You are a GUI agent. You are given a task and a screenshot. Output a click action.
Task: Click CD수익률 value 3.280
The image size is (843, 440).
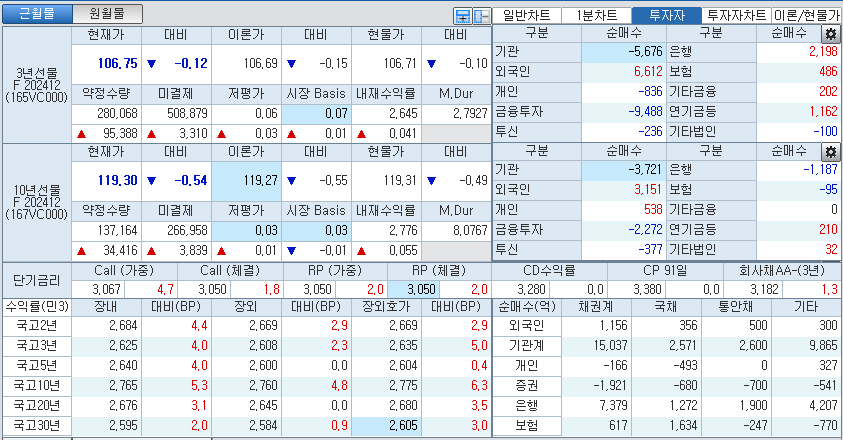(520, 289)
